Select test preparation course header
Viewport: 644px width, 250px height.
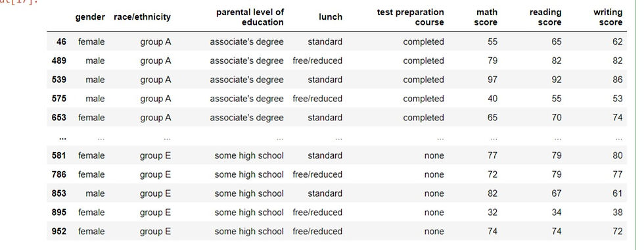coord(410,17)
